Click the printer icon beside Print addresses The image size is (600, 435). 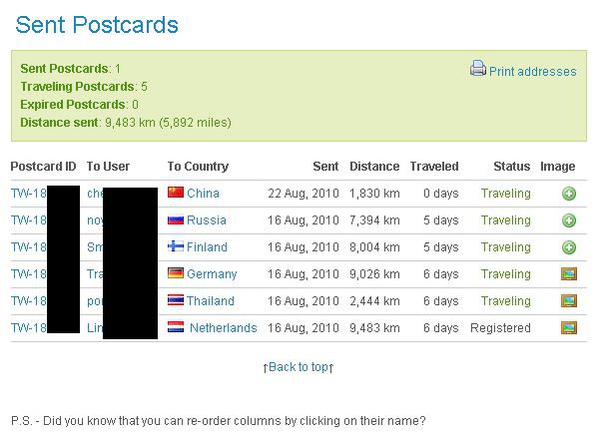pos(478,68)
